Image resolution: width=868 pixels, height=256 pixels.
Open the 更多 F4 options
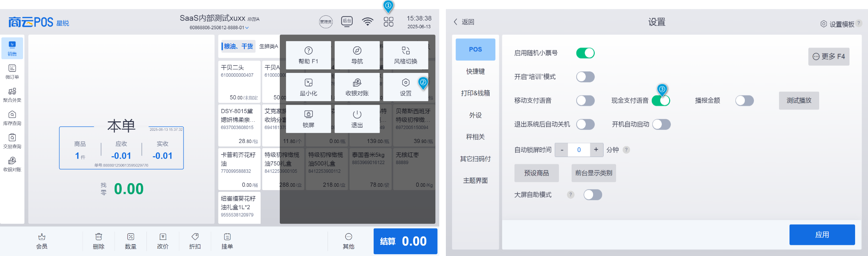(x=829, y=57)
